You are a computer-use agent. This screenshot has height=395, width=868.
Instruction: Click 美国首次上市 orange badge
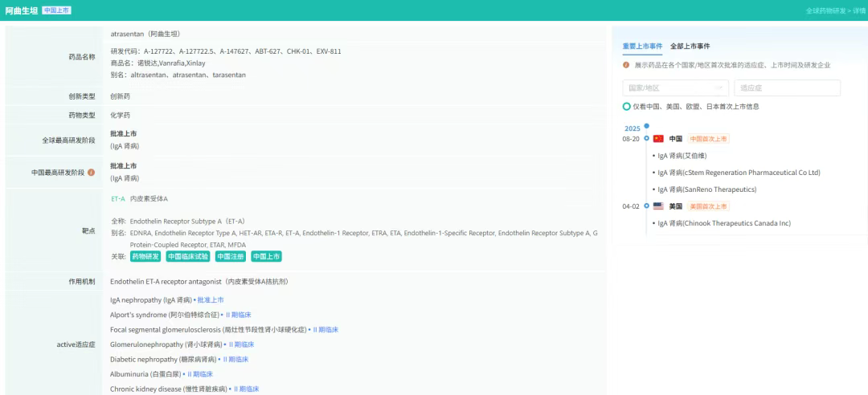[709, 206]
